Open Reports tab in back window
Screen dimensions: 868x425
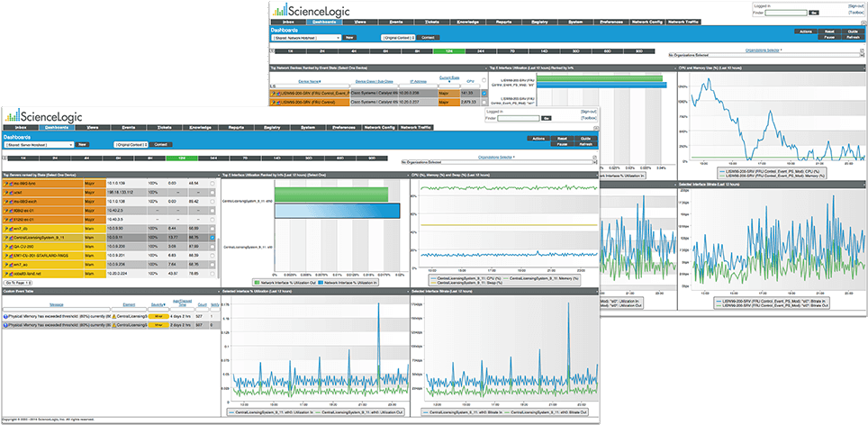[x=503, y=23]
